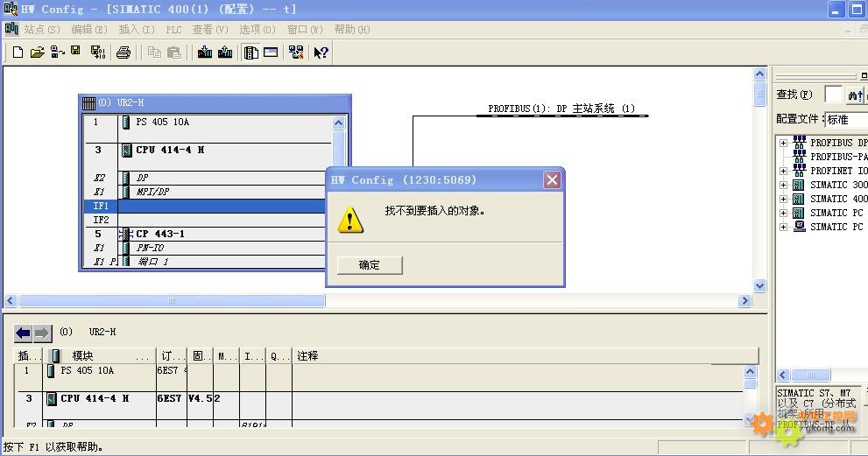
Task: Download to module with the down-arrow icon
Action: [x=205, y=53]
